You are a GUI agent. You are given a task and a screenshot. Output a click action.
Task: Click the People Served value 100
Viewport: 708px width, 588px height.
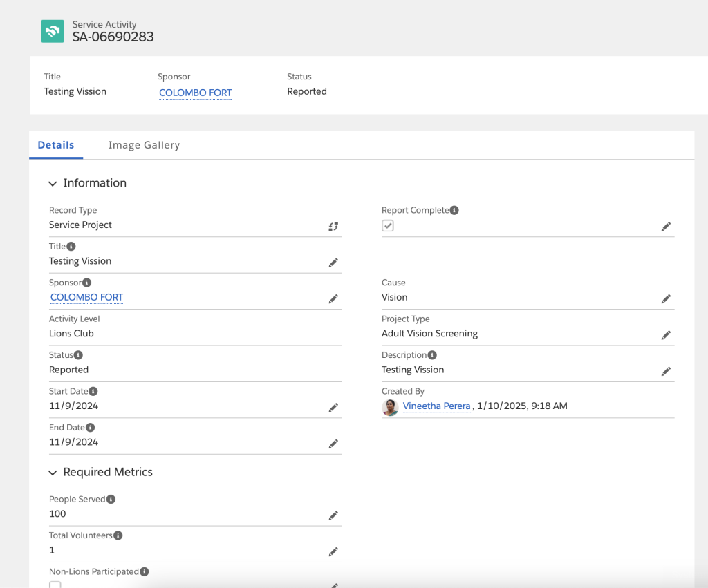click(57, 513)
